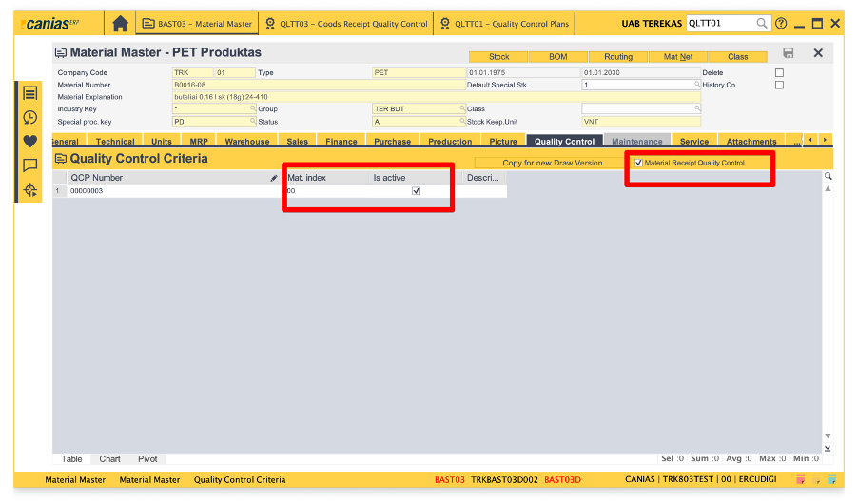The image size is (858, 504).
Task: Toggle Material Receipt Quality Control checkbox
Action: tap(638, 163)
